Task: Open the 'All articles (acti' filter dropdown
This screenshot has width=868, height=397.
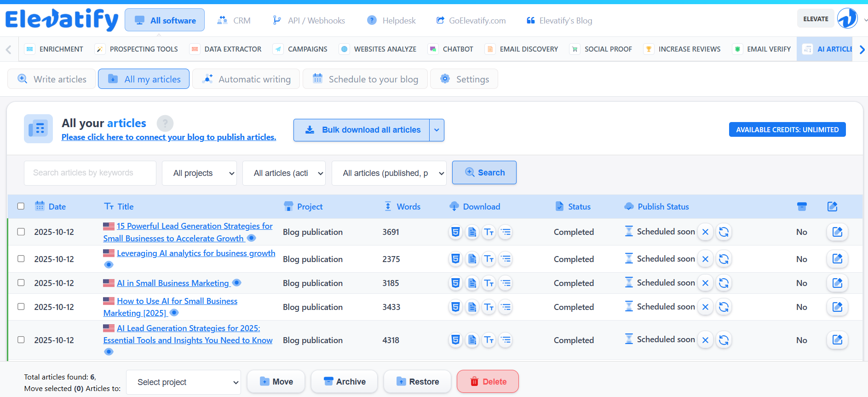Action: point(284,173)
